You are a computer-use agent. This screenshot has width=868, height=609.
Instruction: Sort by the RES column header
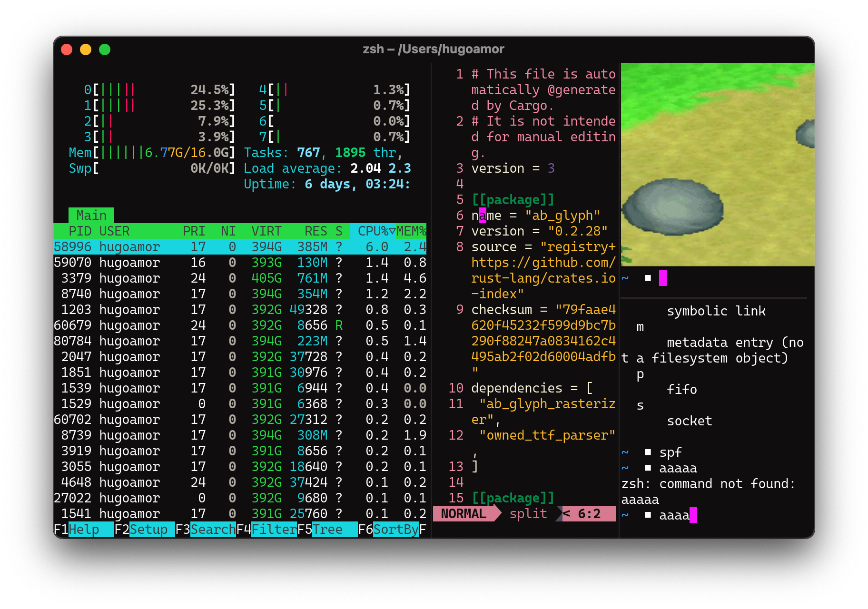(316, 231)
